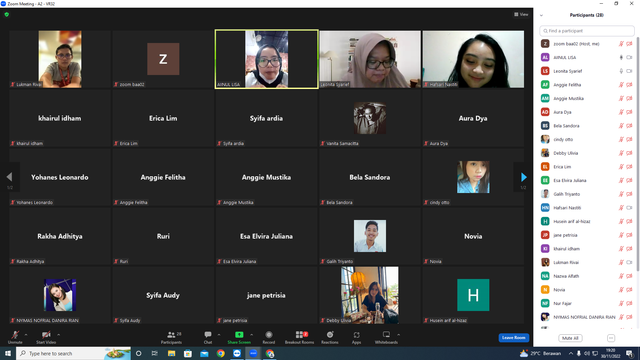
Task: Click Leonita Syarief microphone icon in list
Action: pos(621,71)
